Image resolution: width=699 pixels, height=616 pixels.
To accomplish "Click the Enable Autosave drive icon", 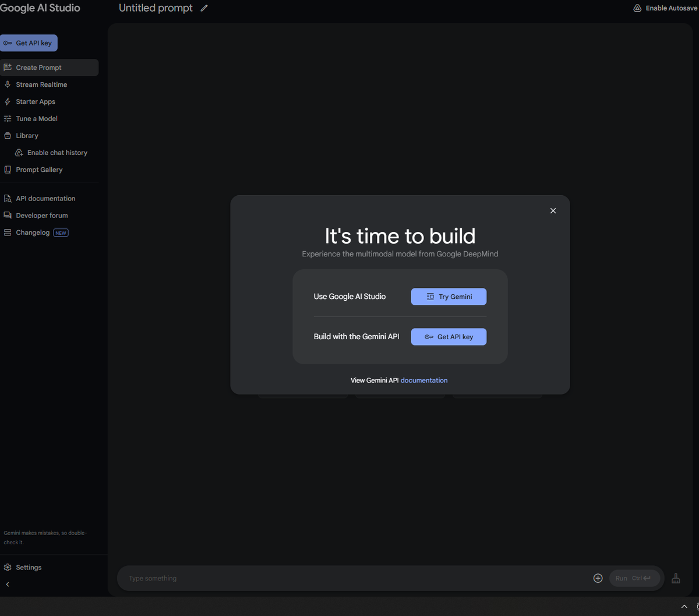I will [637, 8].
